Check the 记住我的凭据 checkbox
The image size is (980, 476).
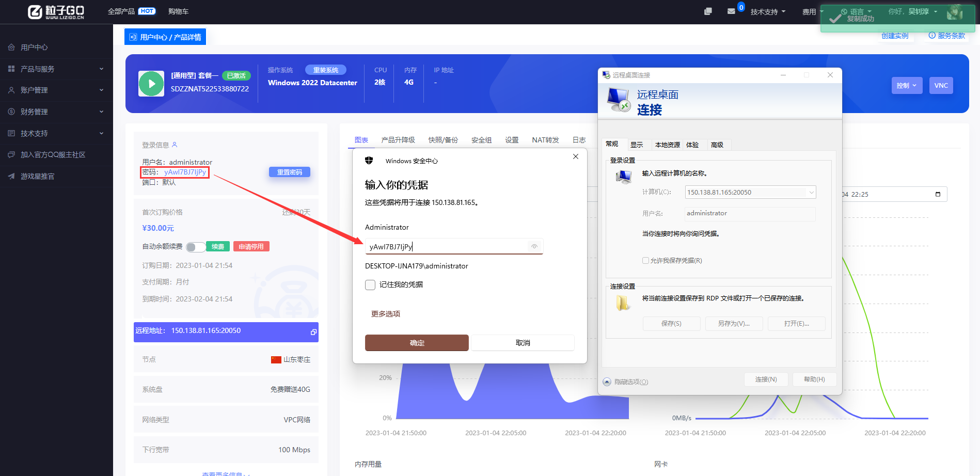pos(370,285)
